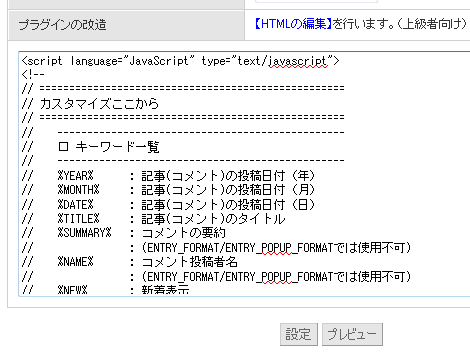The image size is (470, 362).
Task: Click the script tag line in code editor
Action: 180,61
